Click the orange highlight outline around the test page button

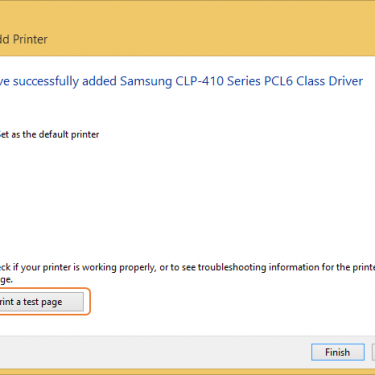90,301
